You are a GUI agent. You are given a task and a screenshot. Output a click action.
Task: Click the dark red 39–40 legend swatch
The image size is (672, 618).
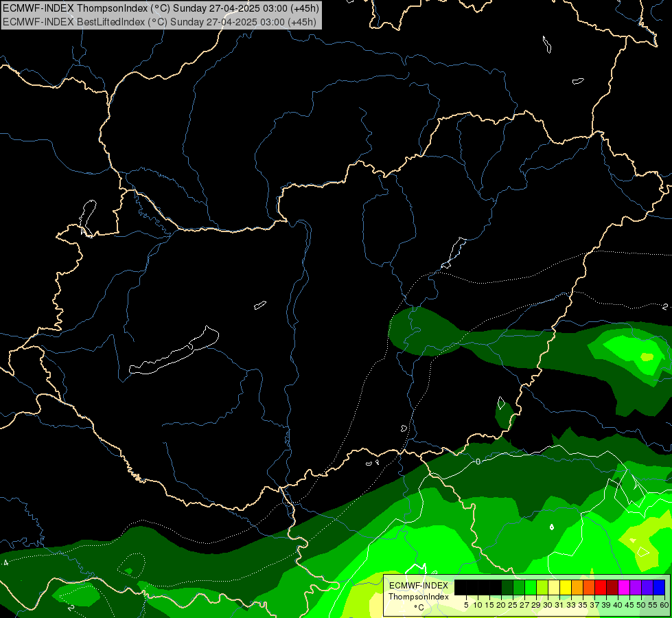tap(612, 588)
